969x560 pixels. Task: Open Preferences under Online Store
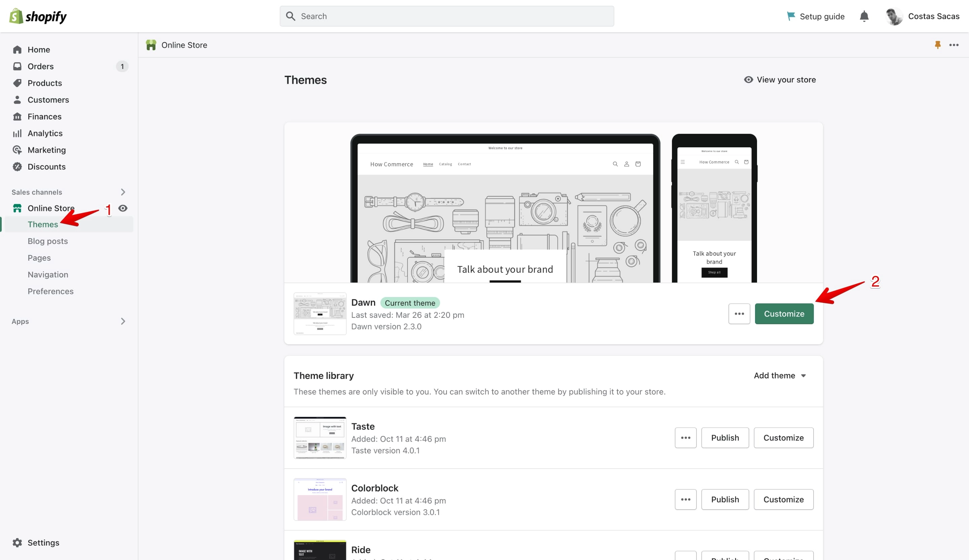tap(50, 291)
